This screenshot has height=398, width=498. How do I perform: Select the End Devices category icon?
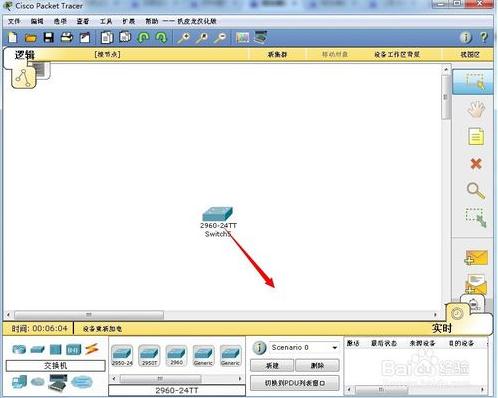(19, 382)
